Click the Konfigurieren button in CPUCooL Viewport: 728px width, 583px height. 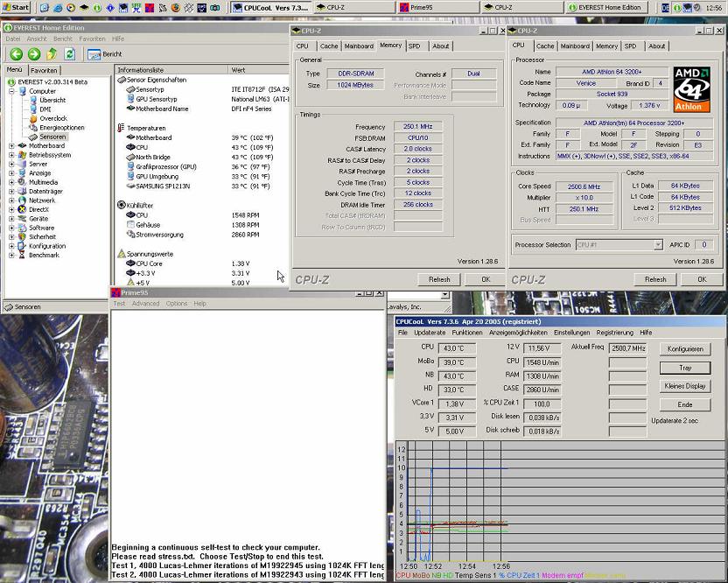[x=685, y=349]
